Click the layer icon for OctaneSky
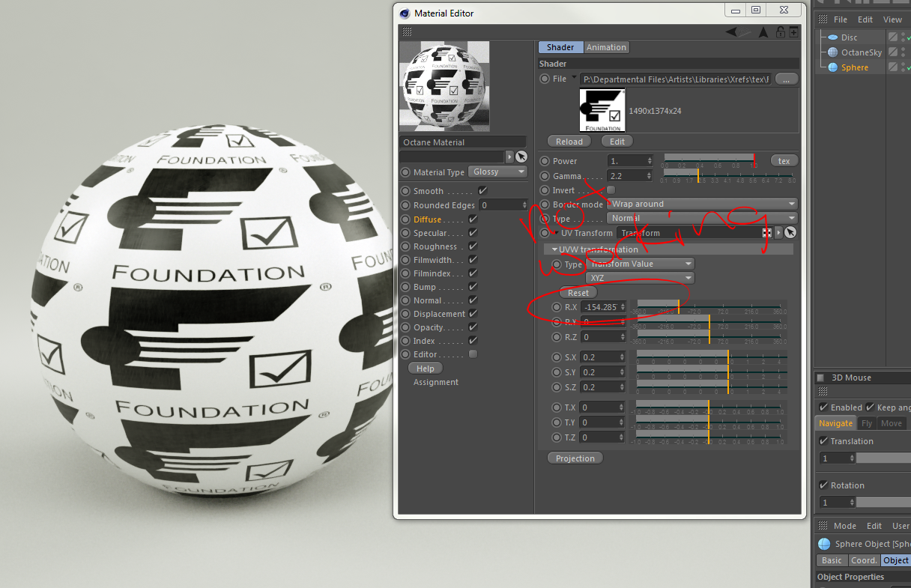 tap(893, 52)
